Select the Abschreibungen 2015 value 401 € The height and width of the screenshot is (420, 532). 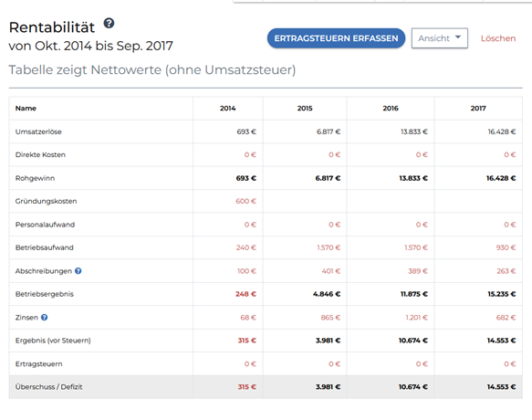(x=331, y=271)
